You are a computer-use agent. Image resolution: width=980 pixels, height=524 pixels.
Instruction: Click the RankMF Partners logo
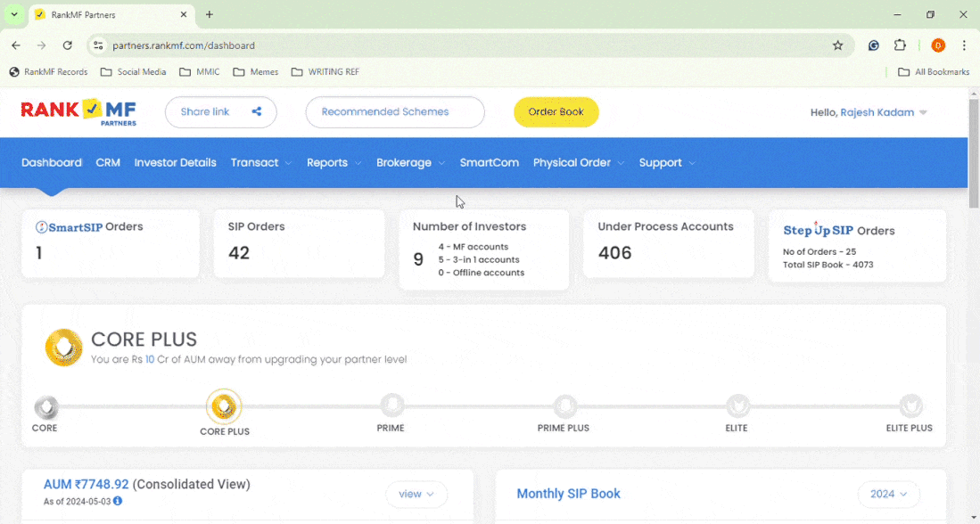click(78, 112)
